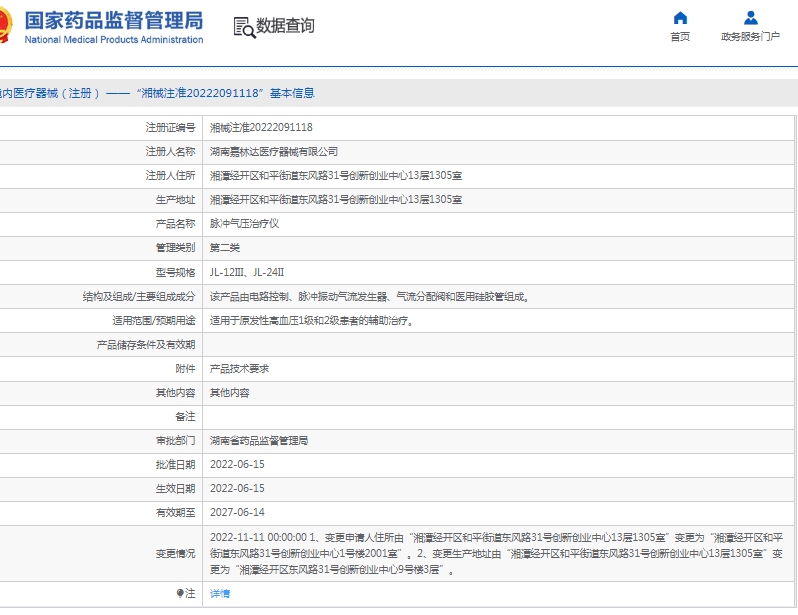Click the 注册人名称 row label
Viewport: 798px width, 615px height.
[170, 151]
